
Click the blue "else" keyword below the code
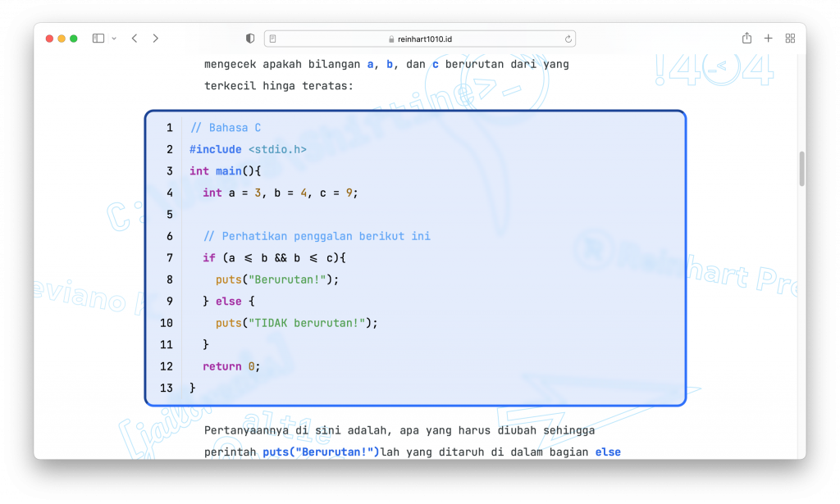click(x=608, y=452)
